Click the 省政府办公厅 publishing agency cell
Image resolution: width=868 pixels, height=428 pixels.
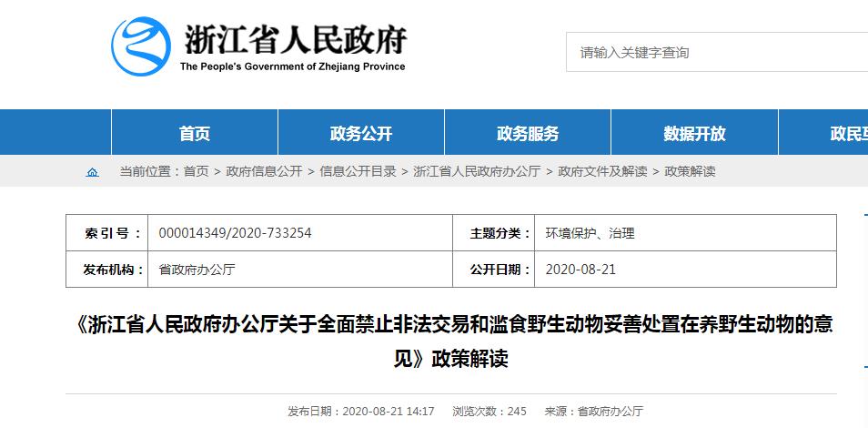[x=197, y=270]
